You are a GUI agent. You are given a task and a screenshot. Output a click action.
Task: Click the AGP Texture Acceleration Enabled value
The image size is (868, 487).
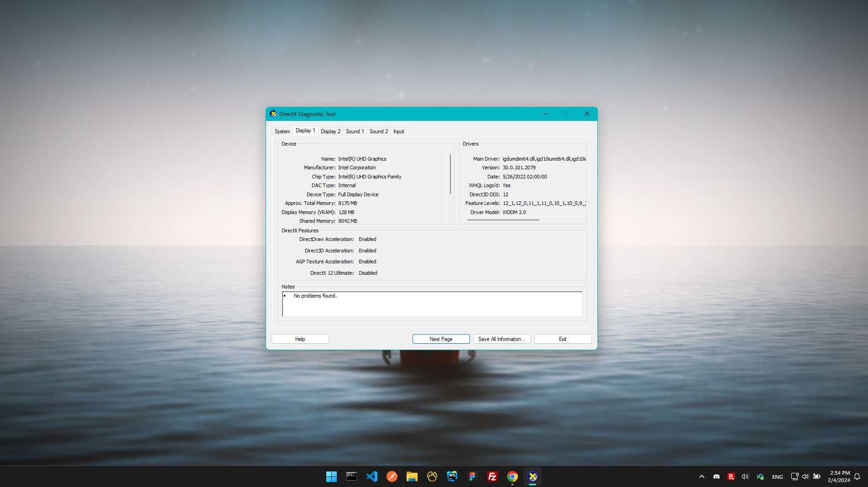pyautogui.click(x=367, y=262)
